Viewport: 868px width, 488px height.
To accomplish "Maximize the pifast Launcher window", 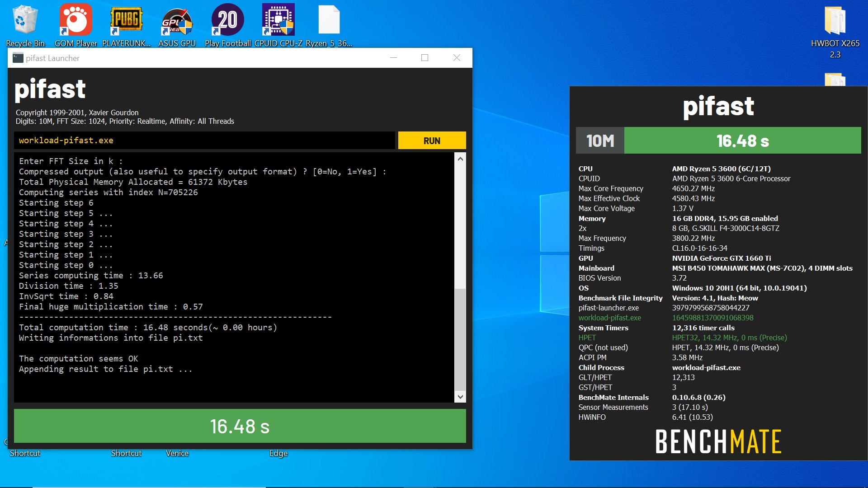I will (x=425, y=58).
